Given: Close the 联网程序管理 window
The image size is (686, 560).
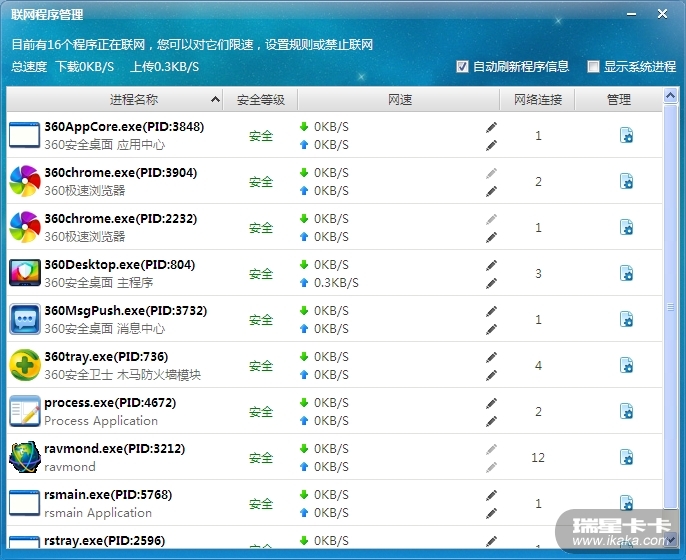Looking at the screenshot, I should (x=662, y=14).
